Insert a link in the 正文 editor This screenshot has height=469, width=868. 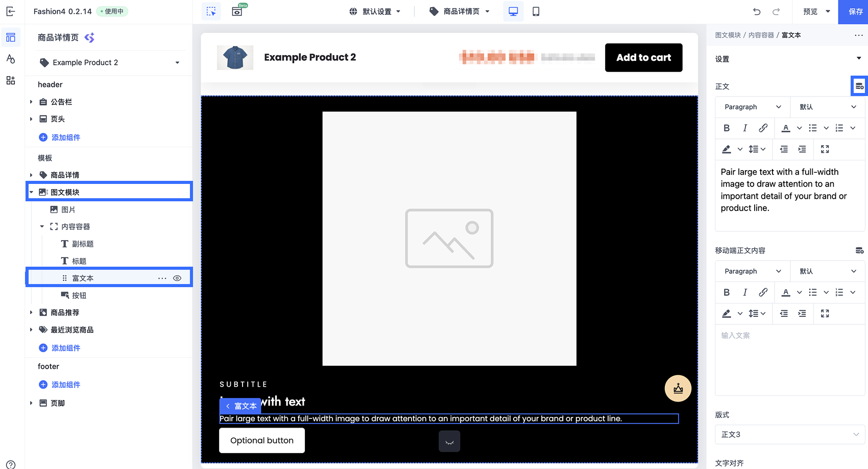[x=763, y=128]
